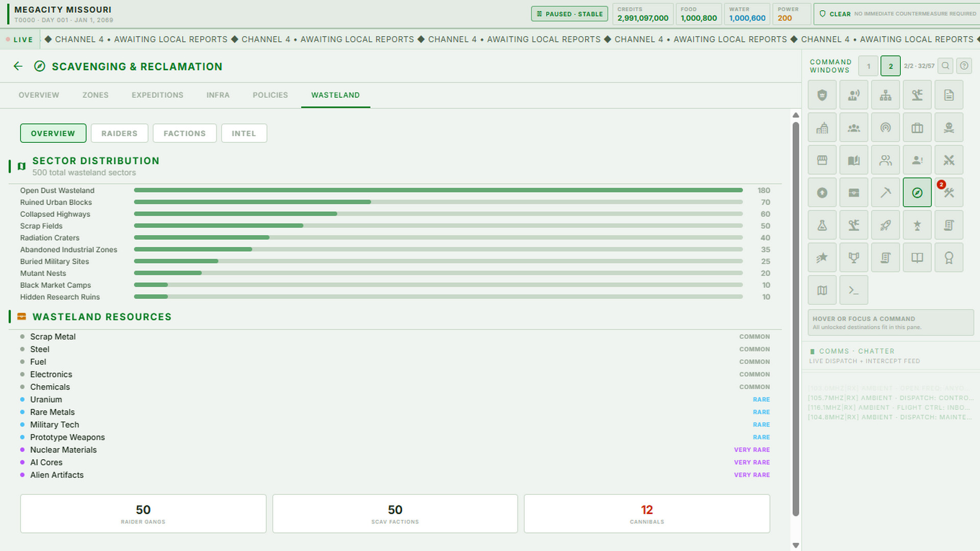The image size is (980, 551).
Task: Open the award ribbon command icon
Action: 948,258
